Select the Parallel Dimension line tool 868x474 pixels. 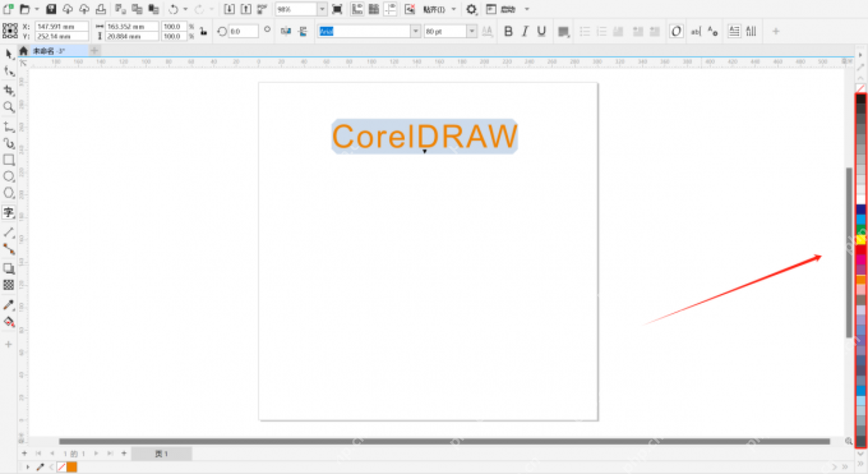pyautogui.click(x=9, y=232)
